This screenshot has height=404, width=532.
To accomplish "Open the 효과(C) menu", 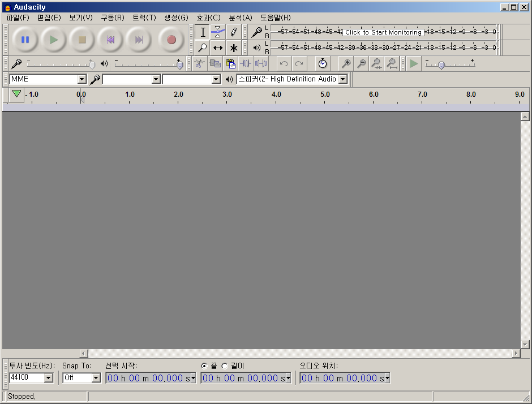I will 208,18.
